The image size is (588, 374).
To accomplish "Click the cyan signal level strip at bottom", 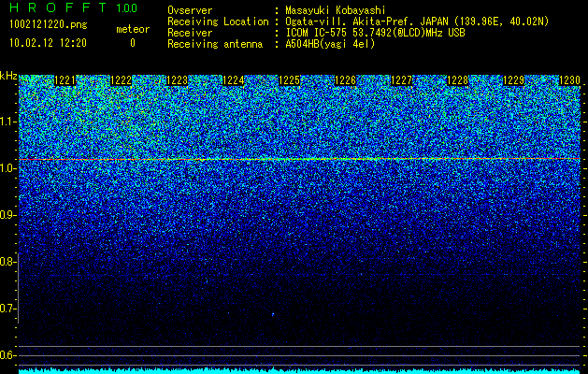I will click(x=299, y=371).
